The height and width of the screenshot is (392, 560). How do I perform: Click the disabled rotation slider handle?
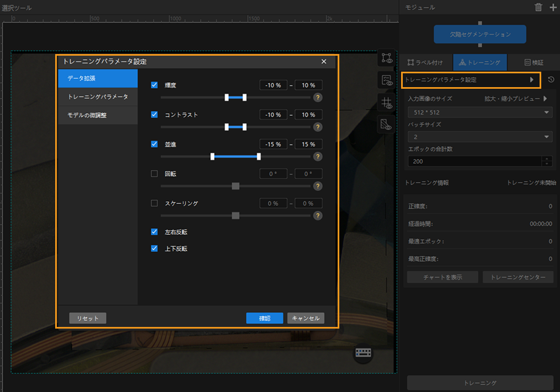click(x=236, y=186)
